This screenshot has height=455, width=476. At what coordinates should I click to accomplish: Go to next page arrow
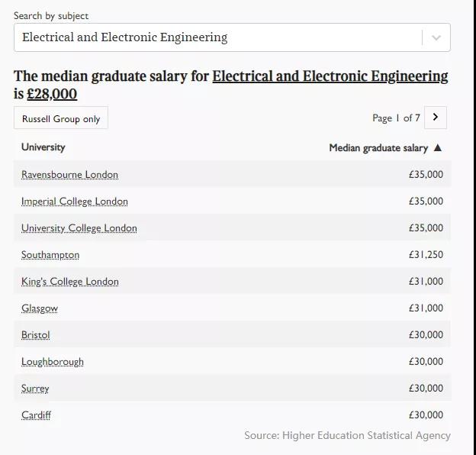pyautogui.click(x=435, y=118)
